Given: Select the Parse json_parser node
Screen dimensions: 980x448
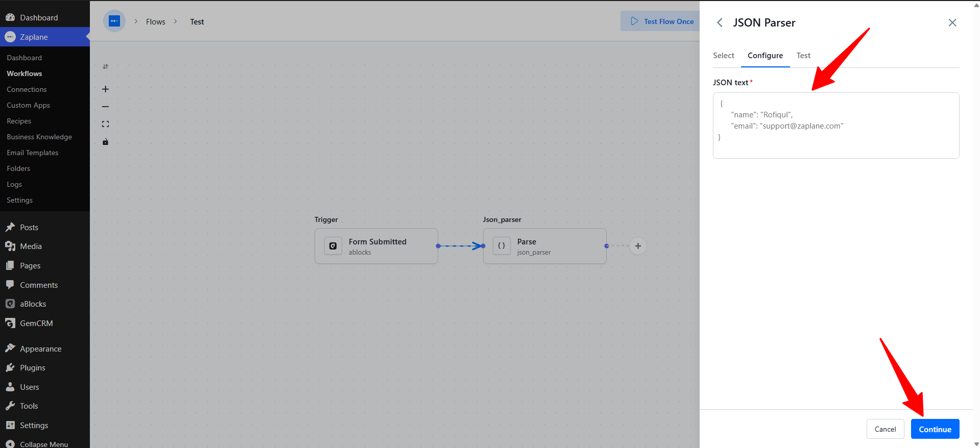Looking at the screenshot, I should coord(545,246).
